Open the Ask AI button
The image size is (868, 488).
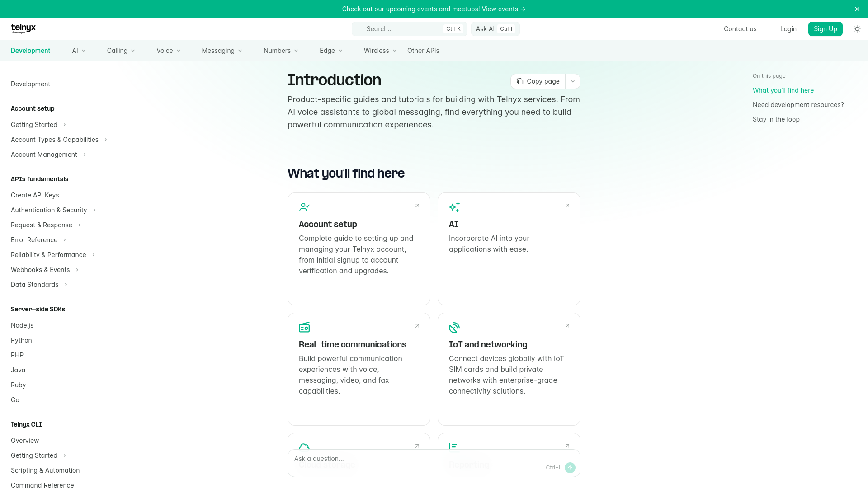click(x=495, y=29)
